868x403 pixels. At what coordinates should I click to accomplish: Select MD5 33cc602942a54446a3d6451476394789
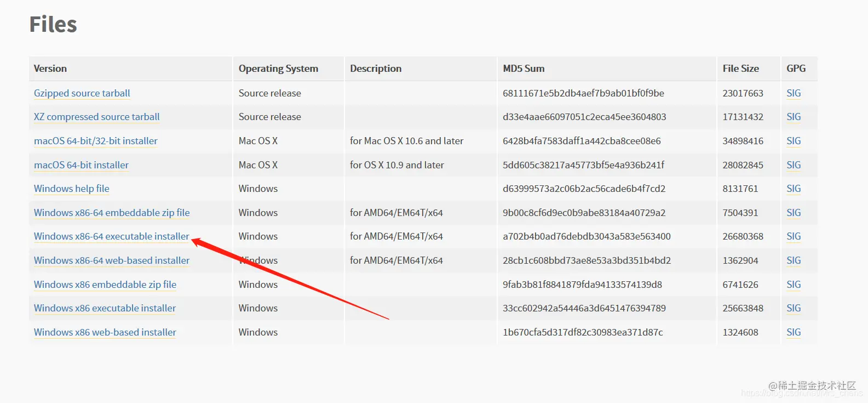[584, 308]
